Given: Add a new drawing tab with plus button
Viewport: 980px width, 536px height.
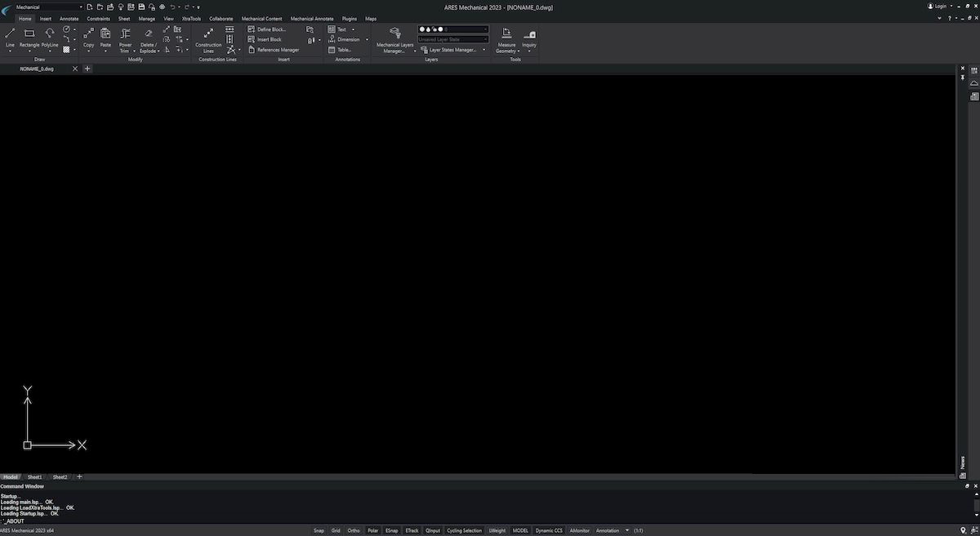Looking at the screenshot, I should point(87,69).
